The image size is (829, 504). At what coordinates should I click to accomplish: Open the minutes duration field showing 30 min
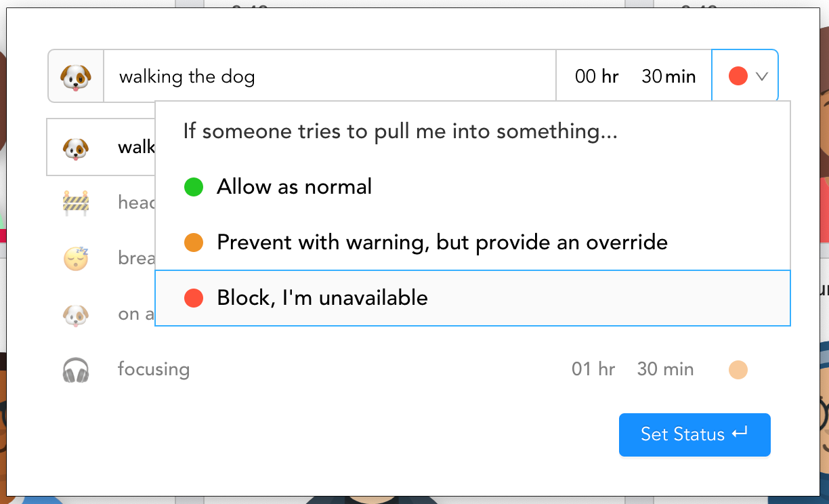668,77
